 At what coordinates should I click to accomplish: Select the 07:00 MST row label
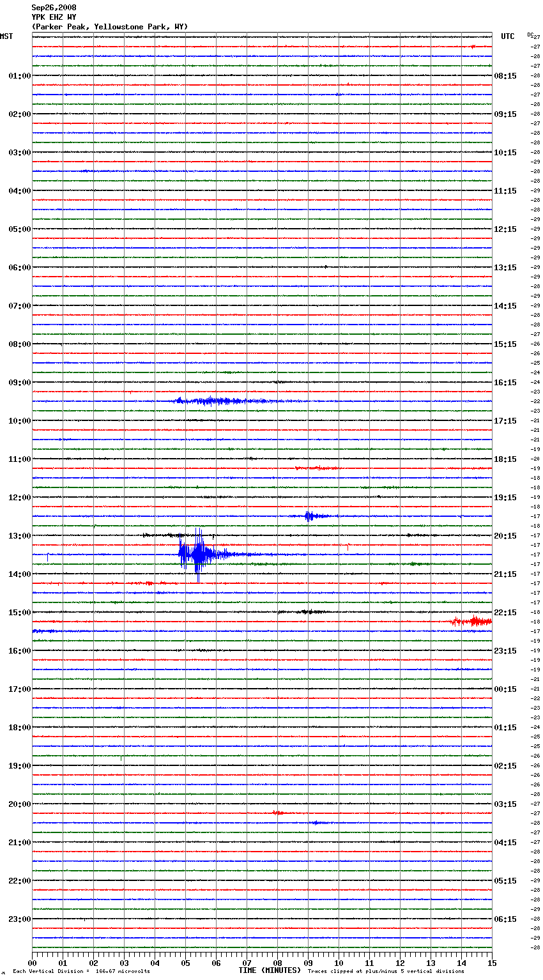pyautogui.click(x=20, y=306)
